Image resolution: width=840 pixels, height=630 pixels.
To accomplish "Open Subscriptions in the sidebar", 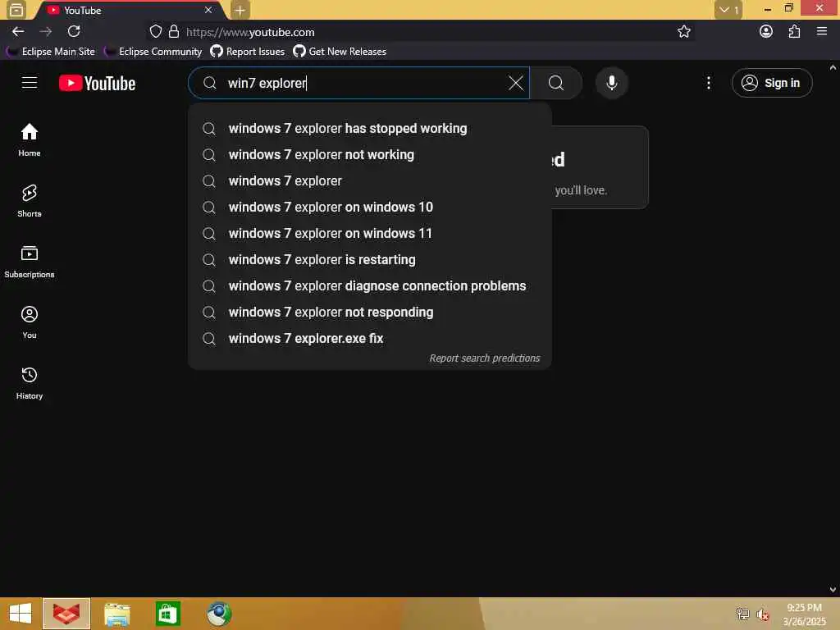I will coord(30,262).
